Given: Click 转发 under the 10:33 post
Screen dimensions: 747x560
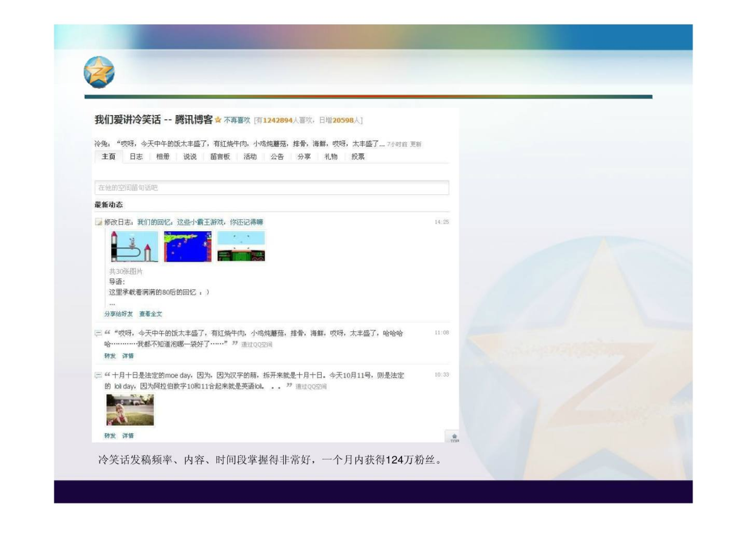Looking at the screenshot, I should 110,436.
